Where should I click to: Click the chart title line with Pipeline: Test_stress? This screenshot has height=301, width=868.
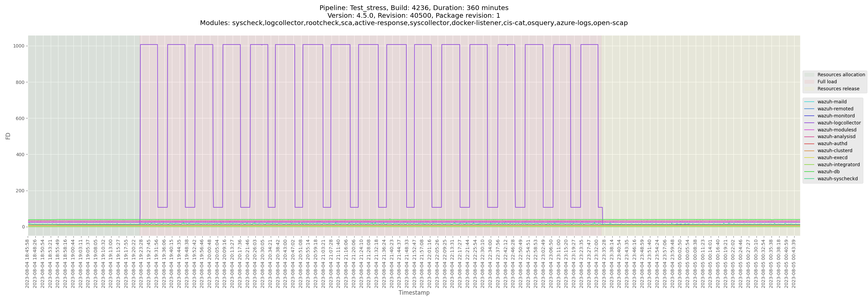pos(414,8)
